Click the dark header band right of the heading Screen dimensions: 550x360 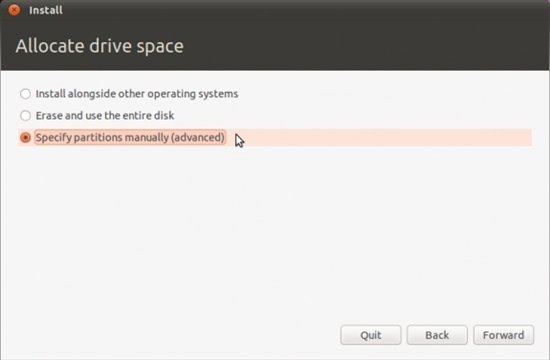pos(365,46)
